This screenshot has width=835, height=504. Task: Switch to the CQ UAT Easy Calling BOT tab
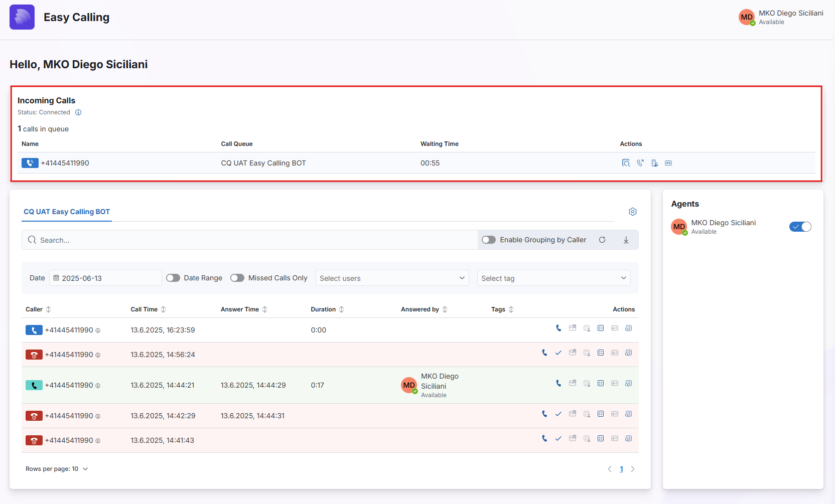[x=66, y=212]
